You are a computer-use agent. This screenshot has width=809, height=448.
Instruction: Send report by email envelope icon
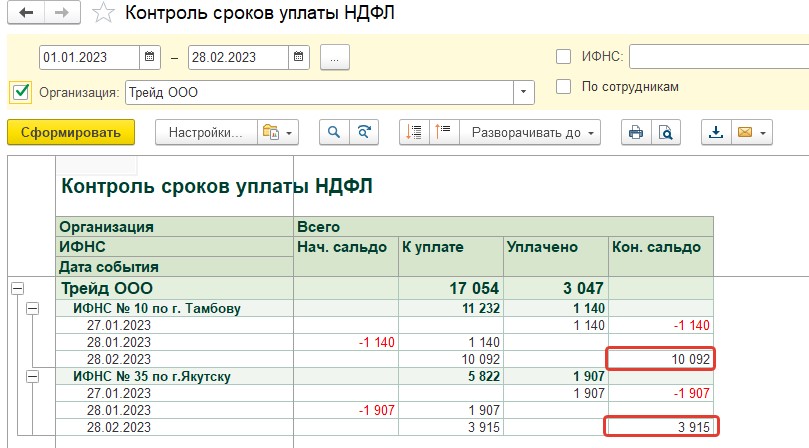coord(745,133)
